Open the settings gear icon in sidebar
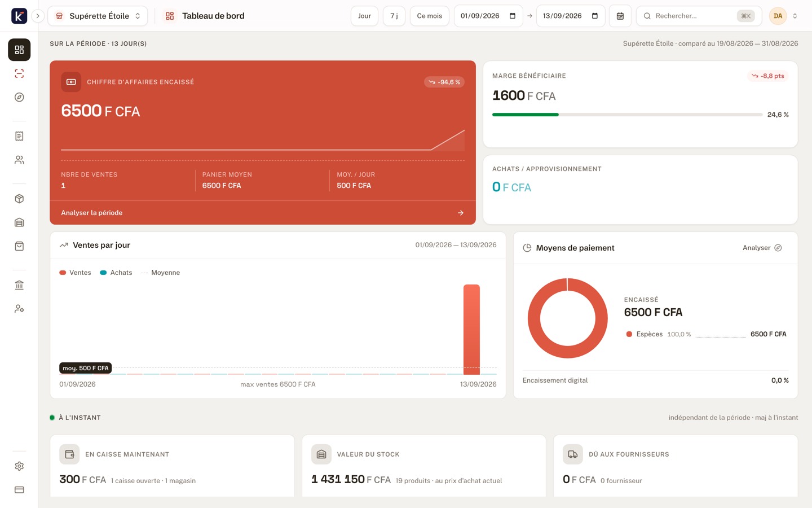 coord(19,466)
